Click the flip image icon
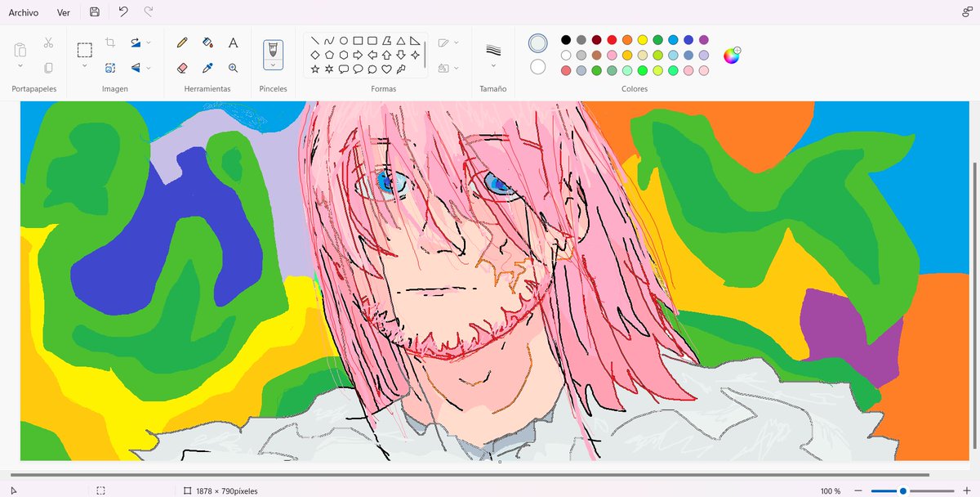The image size is (980, 497). coord(136,68)
